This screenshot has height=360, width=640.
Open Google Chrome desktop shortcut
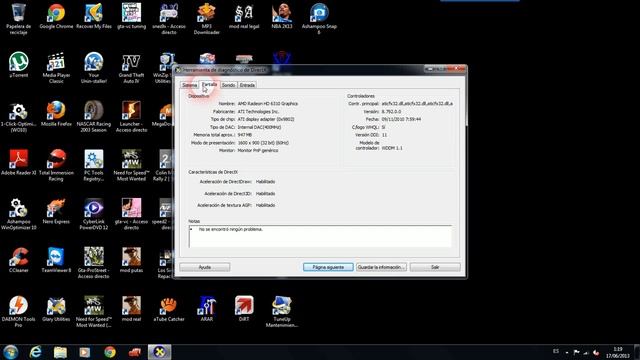[56, 16]
